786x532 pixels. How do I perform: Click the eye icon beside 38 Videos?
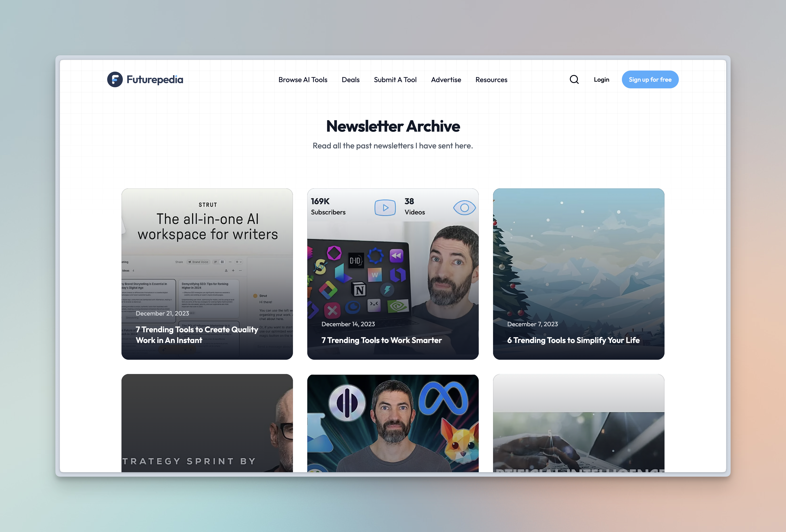point(464,208)
